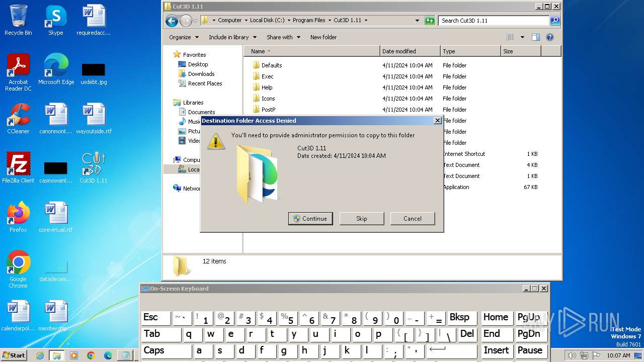Click the Edge taskbar icon

[x=108, y=355]
